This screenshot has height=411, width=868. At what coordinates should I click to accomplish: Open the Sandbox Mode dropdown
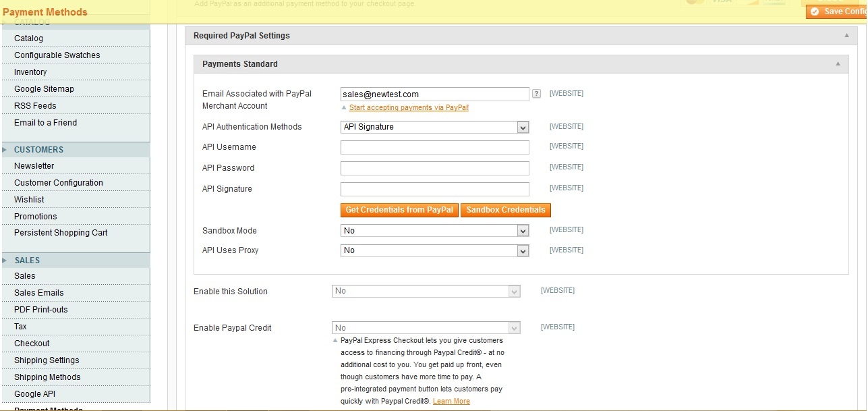coord(435,231)
